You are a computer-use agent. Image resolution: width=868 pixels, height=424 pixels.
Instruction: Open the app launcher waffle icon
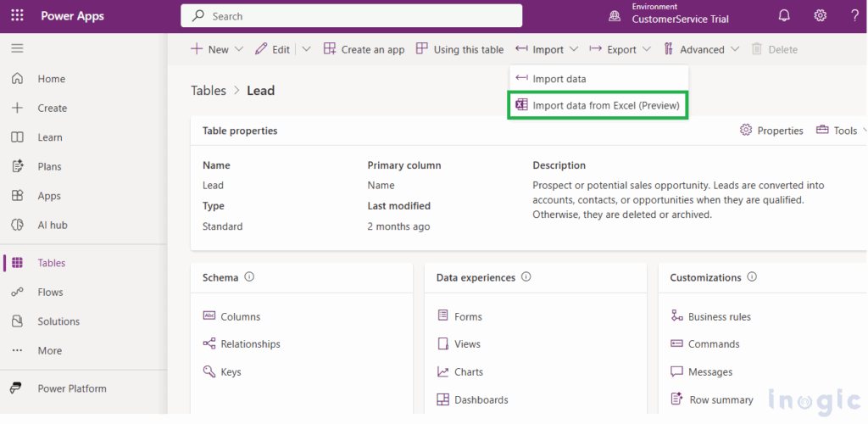tap(18, 15)
